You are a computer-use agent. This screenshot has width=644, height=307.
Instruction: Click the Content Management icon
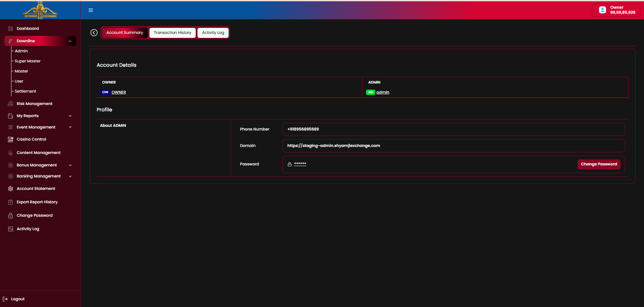[10, 153]
